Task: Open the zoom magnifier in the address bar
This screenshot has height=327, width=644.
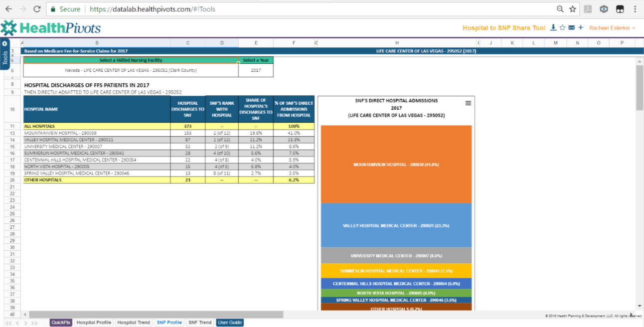Action: 560,9
